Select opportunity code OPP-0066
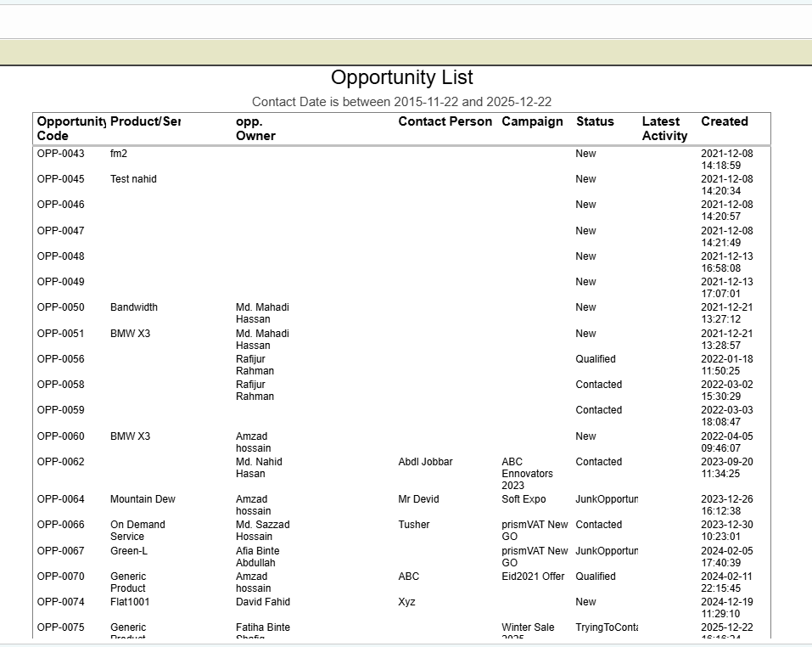812x647 pixels. [x=60, y=525]
